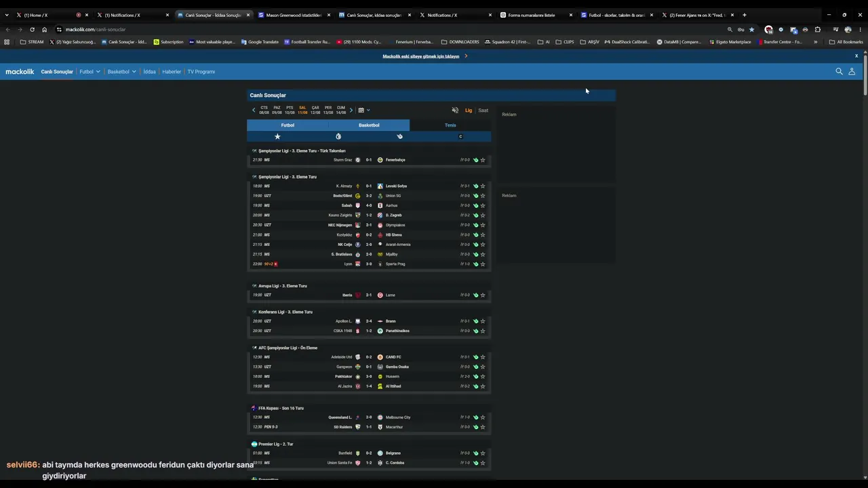Open the user account profile icon

852,71
